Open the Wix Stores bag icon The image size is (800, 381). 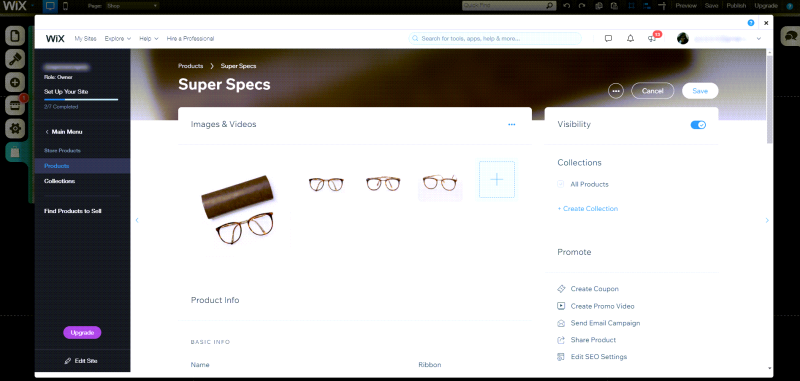[x=15, y=152]
